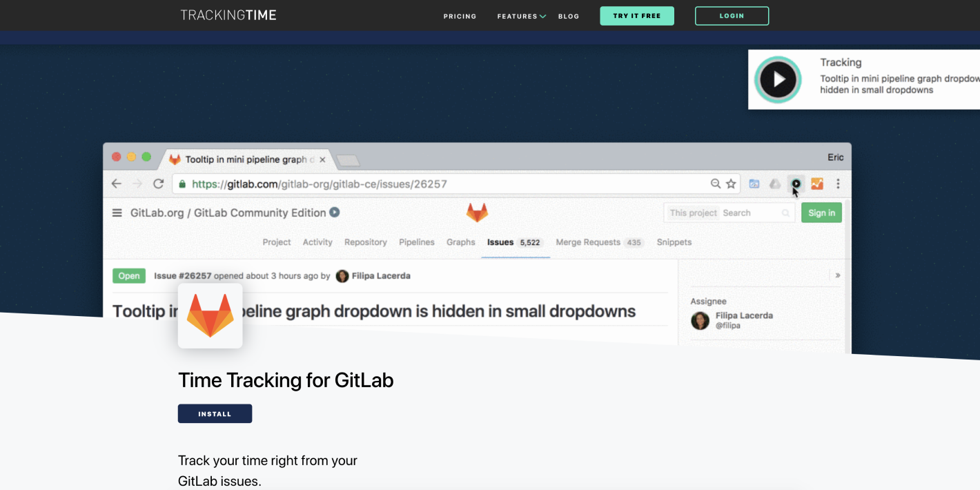
Task: Click the GitLab Sign in button
Action: (821, 213)
